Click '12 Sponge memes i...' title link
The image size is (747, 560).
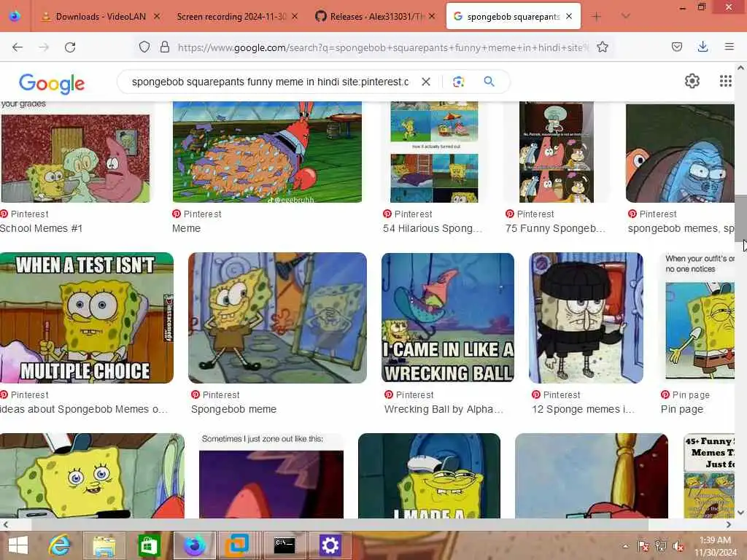(583, 410)
